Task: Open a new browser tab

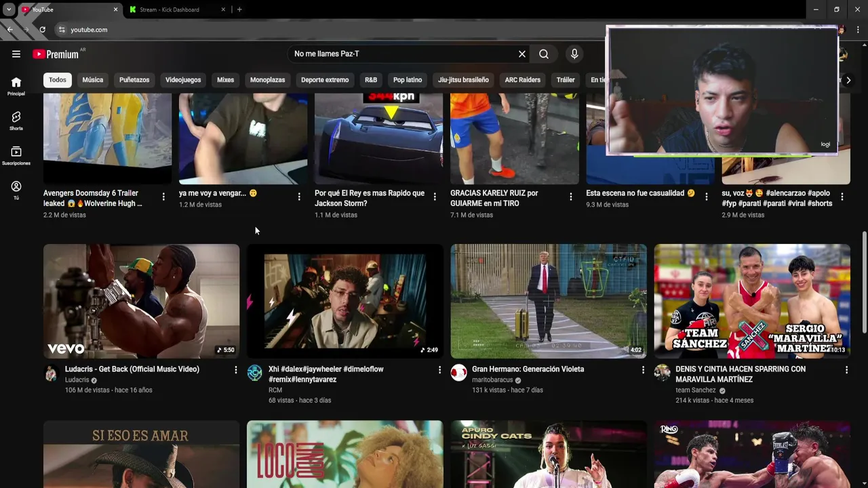Action: click(239, 9)
